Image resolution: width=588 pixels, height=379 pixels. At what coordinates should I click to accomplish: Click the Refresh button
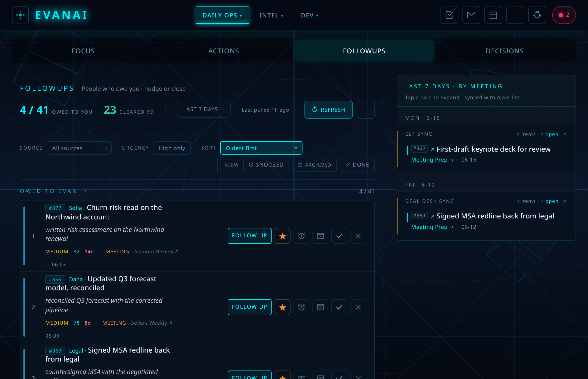click(x=329, y=110)
